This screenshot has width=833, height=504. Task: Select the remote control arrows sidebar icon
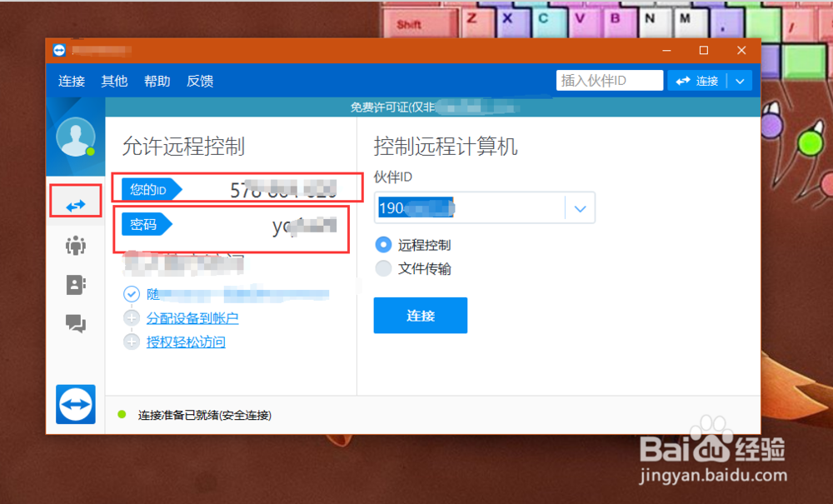point(75,201)
